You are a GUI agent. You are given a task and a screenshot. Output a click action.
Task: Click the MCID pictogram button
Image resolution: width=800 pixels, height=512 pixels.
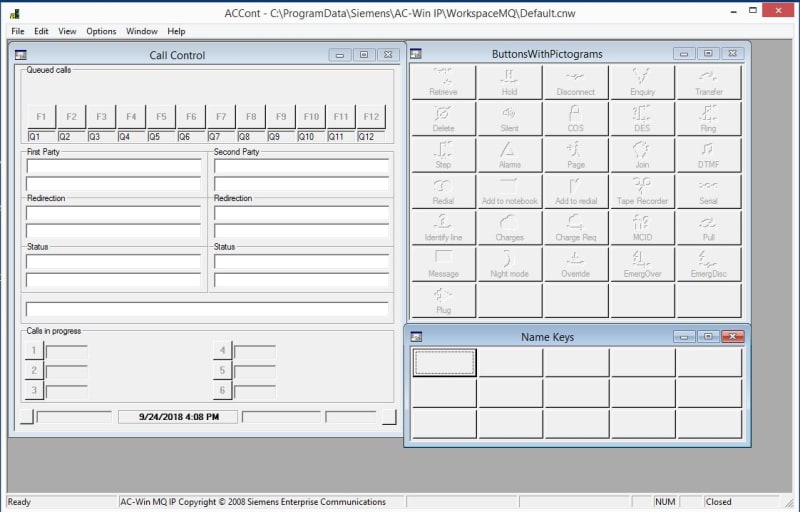pyautogui.click(x=642, y=227)
